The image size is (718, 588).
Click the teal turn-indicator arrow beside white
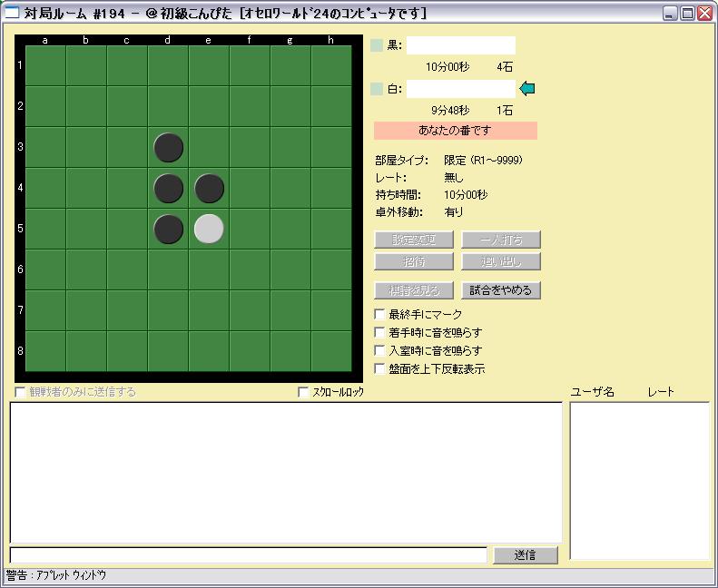(526, 88)
